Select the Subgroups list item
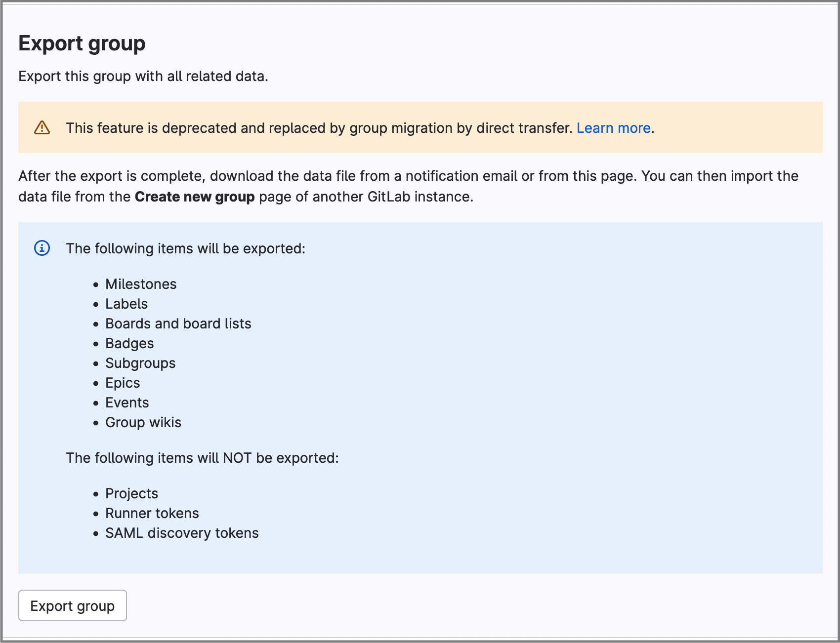The image size is (840, 643). (140, 363)
